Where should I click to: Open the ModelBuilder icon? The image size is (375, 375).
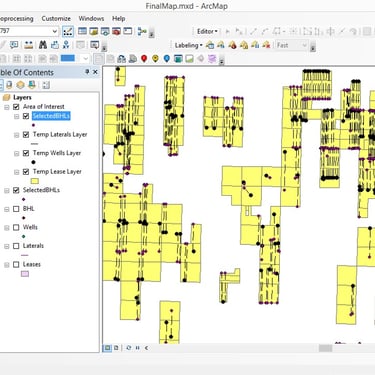tap(142, 31)
